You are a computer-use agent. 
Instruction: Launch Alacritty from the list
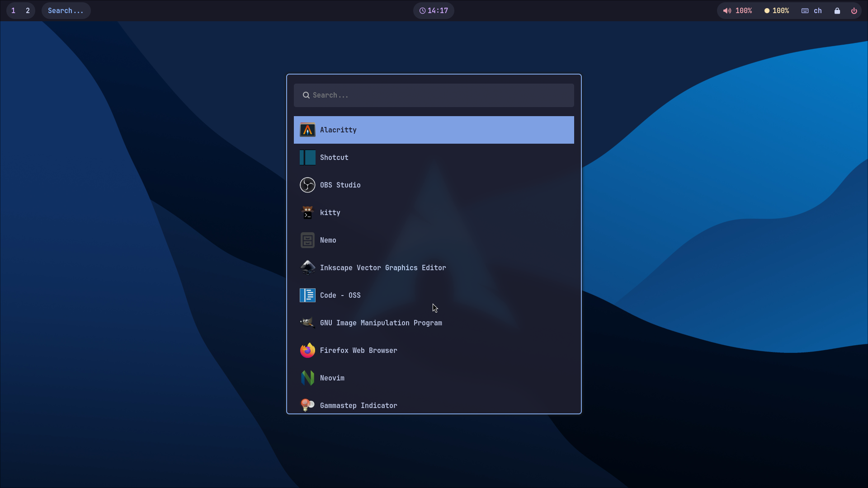pyautogui.click(x=434, y=130)
